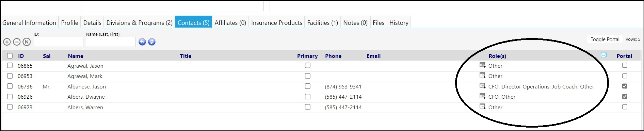Click the blue refresh search icon
This screenshot has width=644, height=131.
point(152,42)
